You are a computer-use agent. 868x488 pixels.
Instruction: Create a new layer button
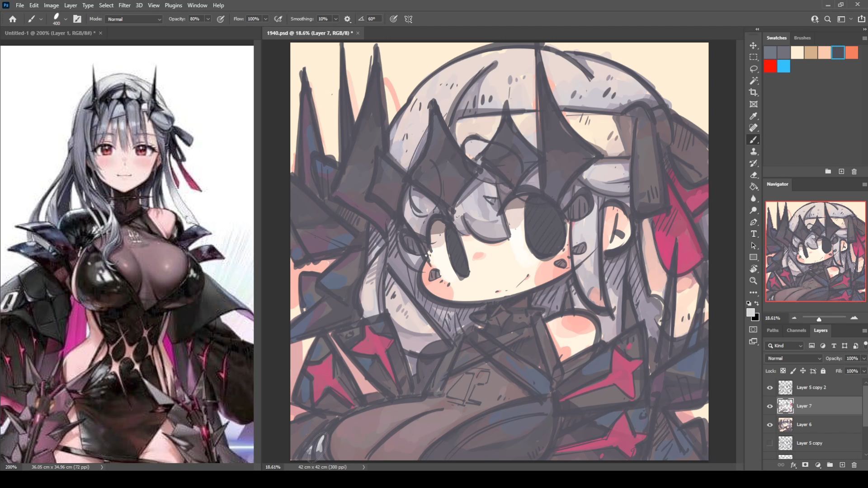842,465
